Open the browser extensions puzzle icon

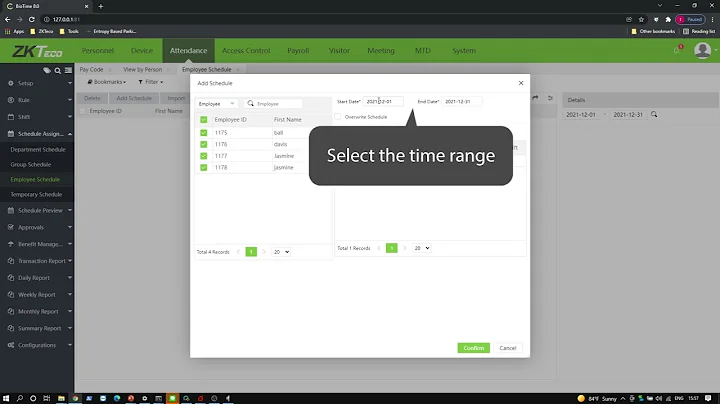pyautogui.click(x=668, y=19)
